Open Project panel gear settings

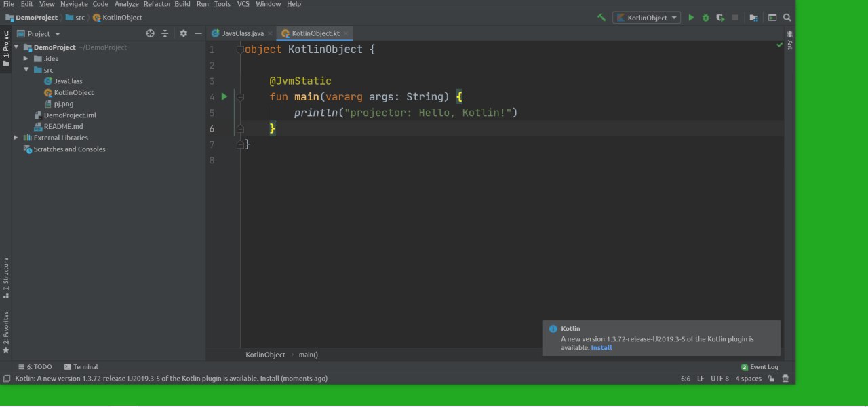click(x=183, y=33)
